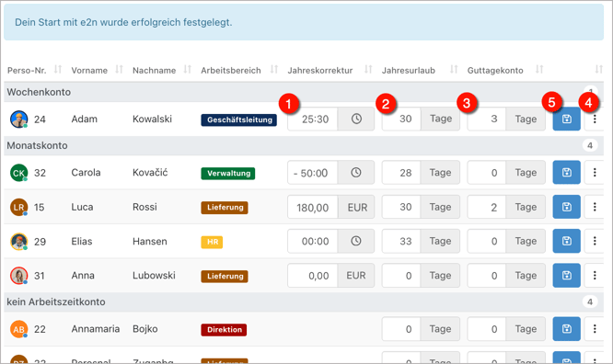Collapse the Wochenkonto group header
Image resolution: width=613 pixels, height=364 pixels.
(304, 92)
